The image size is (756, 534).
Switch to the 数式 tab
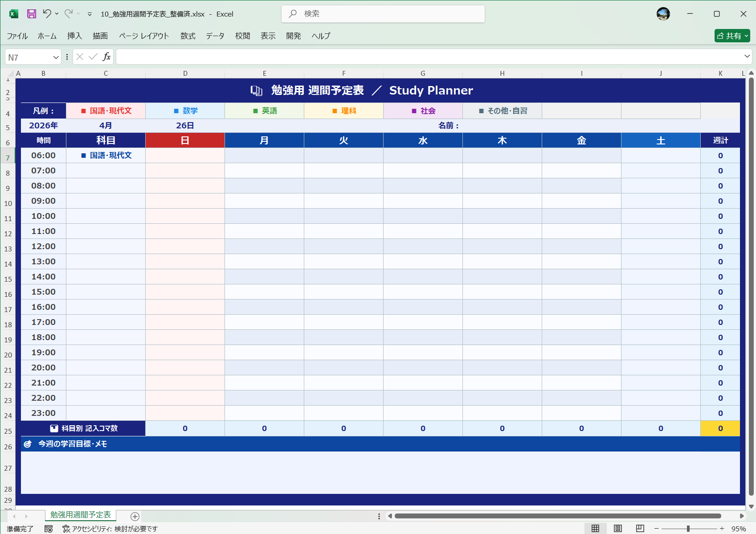coord(188,36)
